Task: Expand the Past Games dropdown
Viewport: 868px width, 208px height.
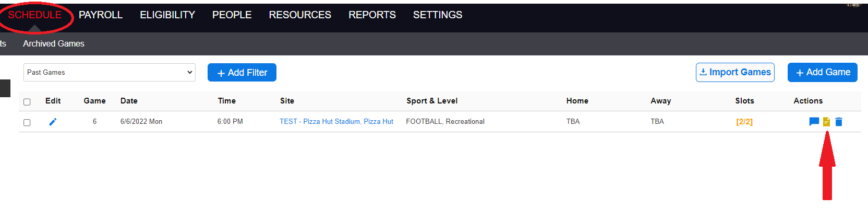Action: pos(110,73)
